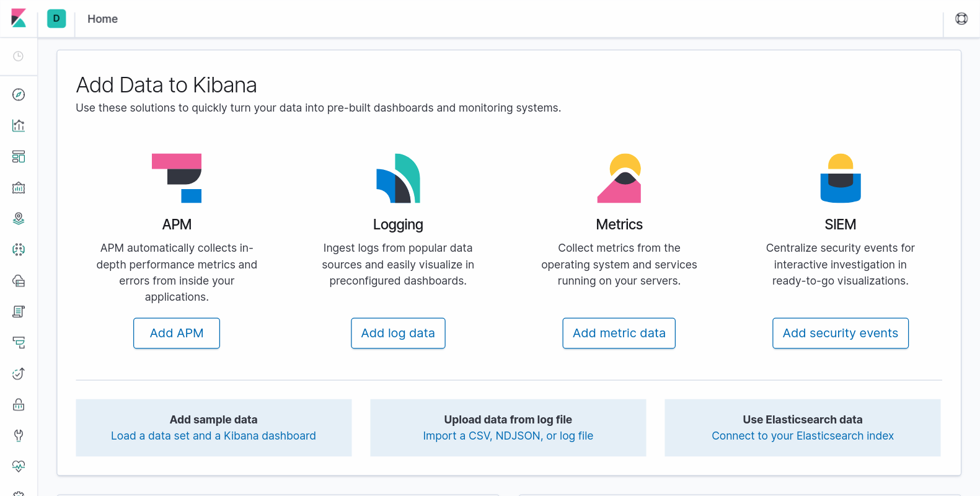Image resolution: width=980 pixels, height=496 pixels.
Task: Click APM description starting 'APM automatically collects'
Action: click(177, 272)
